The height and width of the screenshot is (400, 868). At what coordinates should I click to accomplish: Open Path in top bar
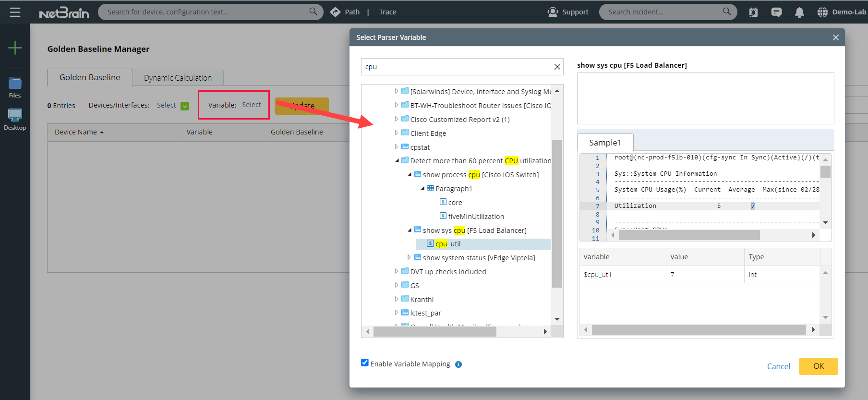pos(352,12)
